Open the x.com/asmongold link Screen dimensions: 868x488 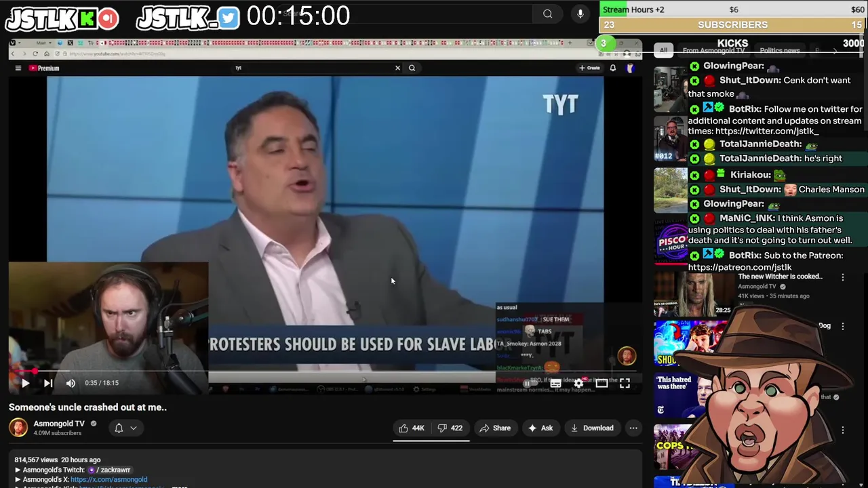[108, 479]
